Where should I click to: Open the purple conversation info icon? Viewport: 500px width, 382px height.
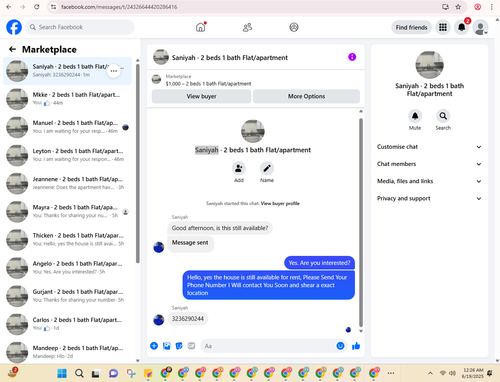tap(352, 57)
